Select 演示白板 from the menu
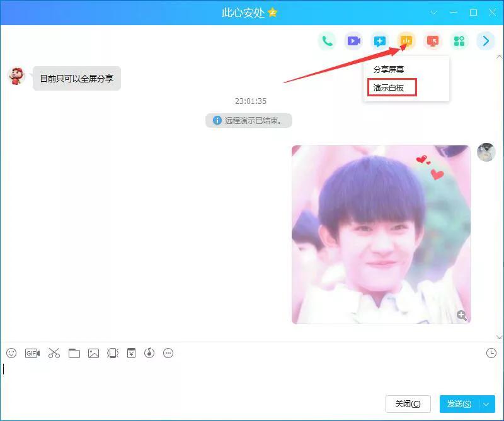Screen dimensions: 504x421 click(x=391, y=88)
